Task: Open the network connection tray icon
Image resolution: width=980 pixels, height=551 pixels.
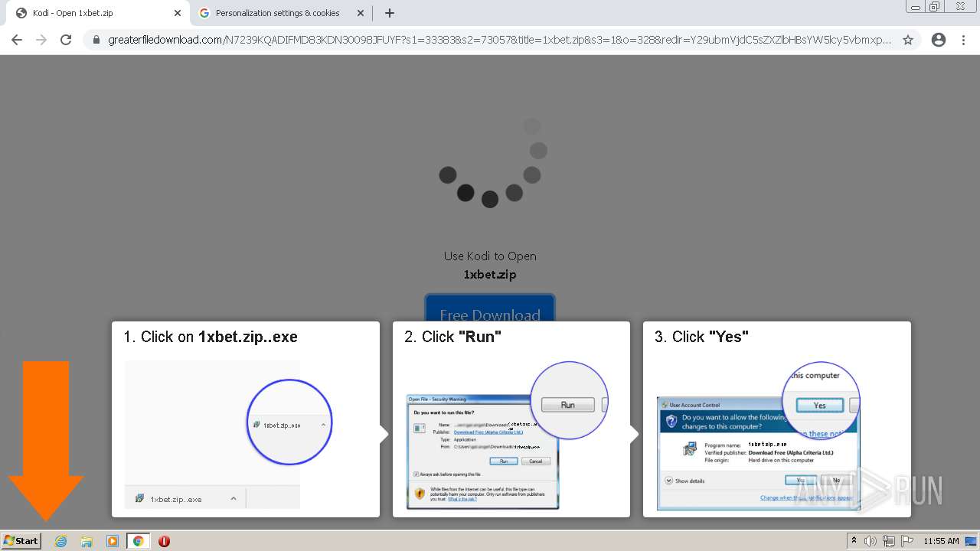Action: click(x=889, y=541)
